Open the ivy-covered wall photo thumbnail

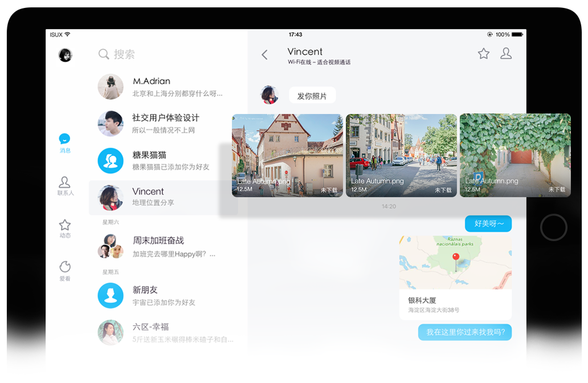(515, 155)
